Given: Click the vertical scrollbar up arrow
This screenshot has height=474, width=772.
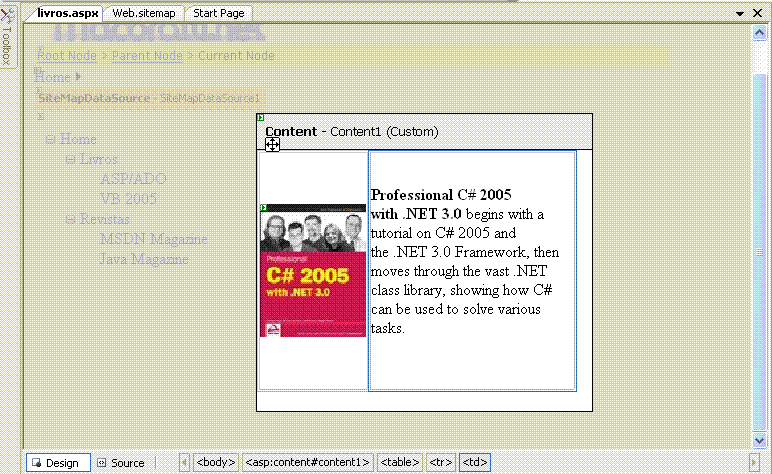Looking at the screenshot, I should tap(759, 33).
